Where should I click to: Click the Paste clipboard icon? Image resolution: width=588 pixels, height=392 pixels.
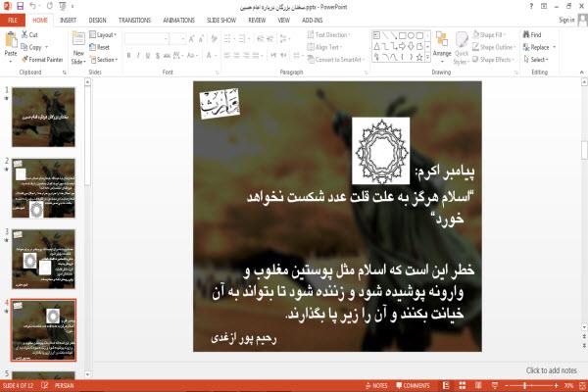click(11, 40)
